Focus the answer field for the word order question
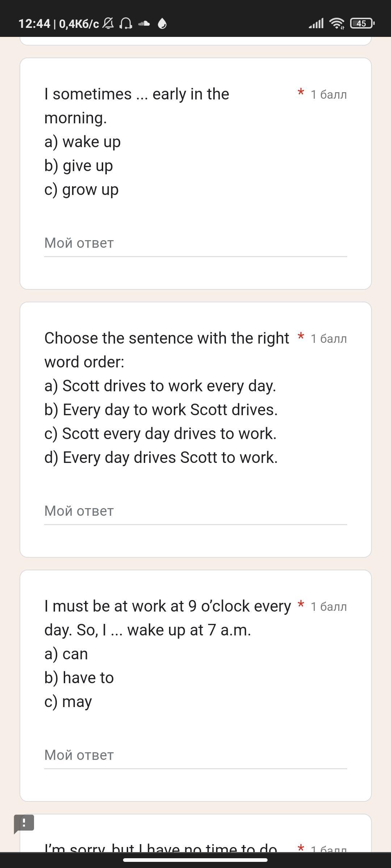Viewport: 391px width, 868px height. click(195, 511)
